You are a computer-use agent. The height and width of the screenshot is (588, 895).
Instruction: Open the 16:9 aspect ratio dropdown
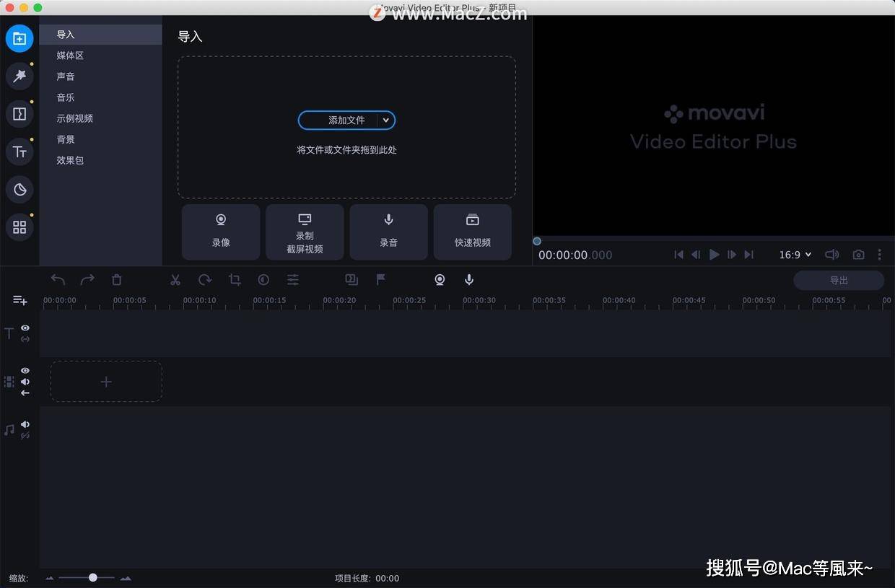(795, 255)
